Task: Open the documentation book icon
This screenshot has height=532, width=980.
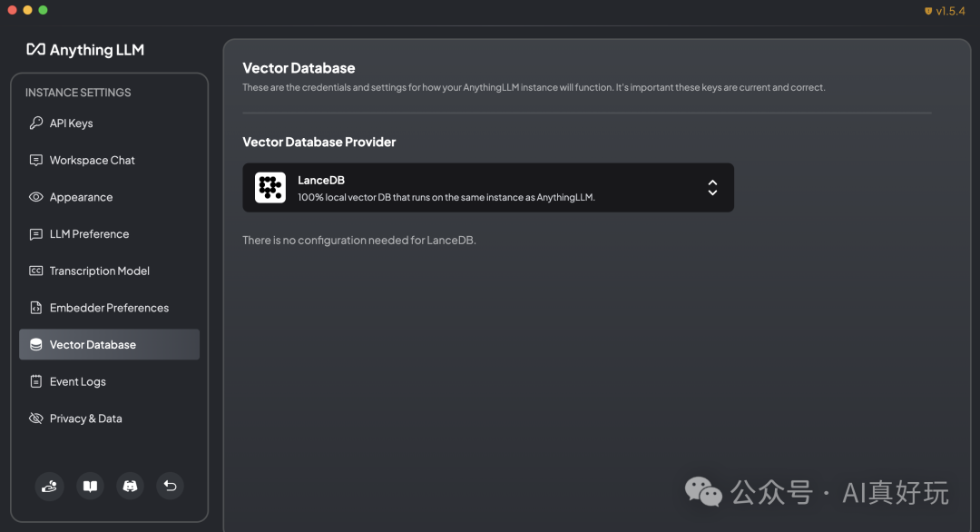Action: click(90, 487)
